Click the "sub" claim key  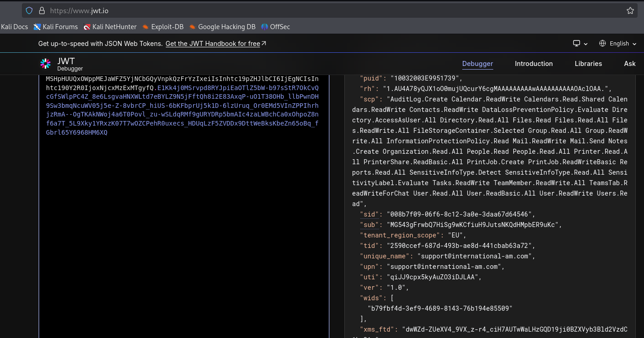[x=369, y=225]
